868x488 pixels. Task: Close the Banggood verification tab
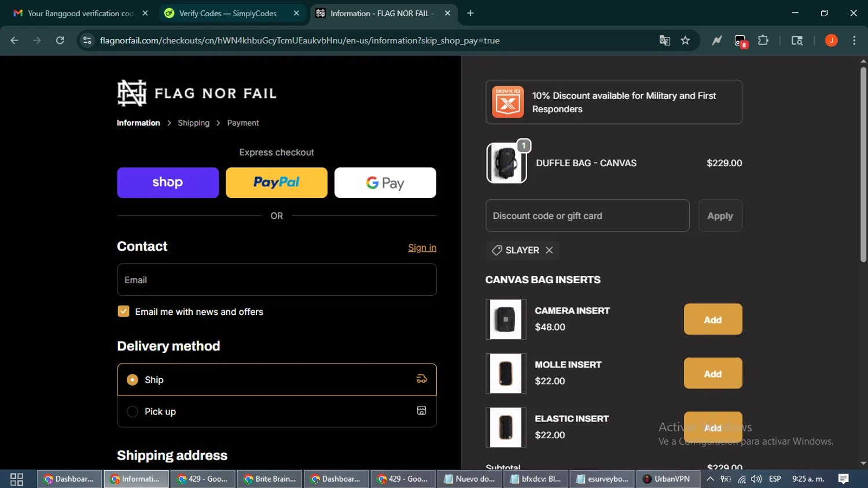click(145, 13)
